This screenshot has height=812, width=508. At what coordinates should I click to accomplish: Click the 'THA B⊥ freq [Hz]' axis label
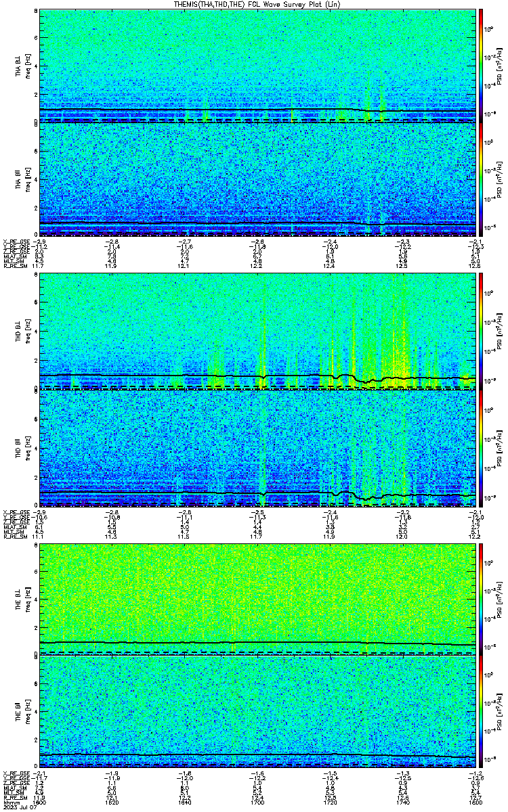point(24,66)
